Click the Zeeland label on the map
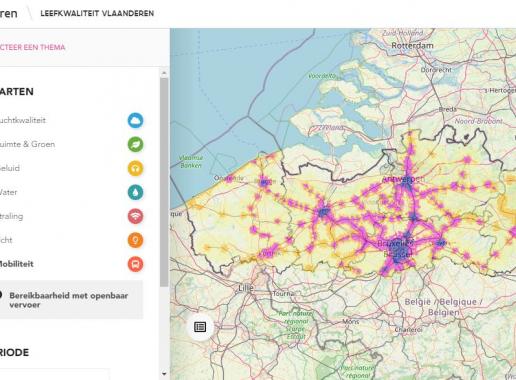This screenshot has height=380, width=516. click(331, 127)
